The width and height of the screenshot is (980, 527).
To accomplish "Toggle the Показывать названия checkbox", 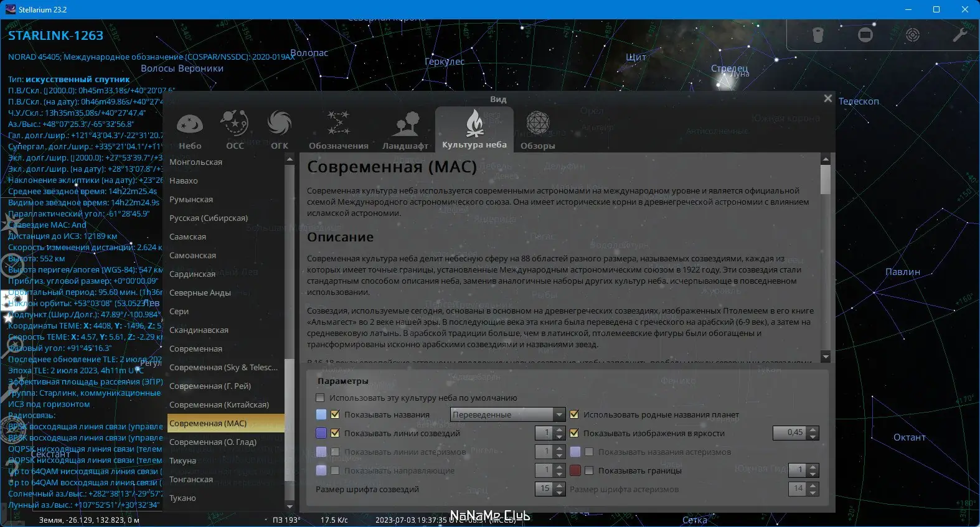I will pyautogui.click(x=336, y=414).
